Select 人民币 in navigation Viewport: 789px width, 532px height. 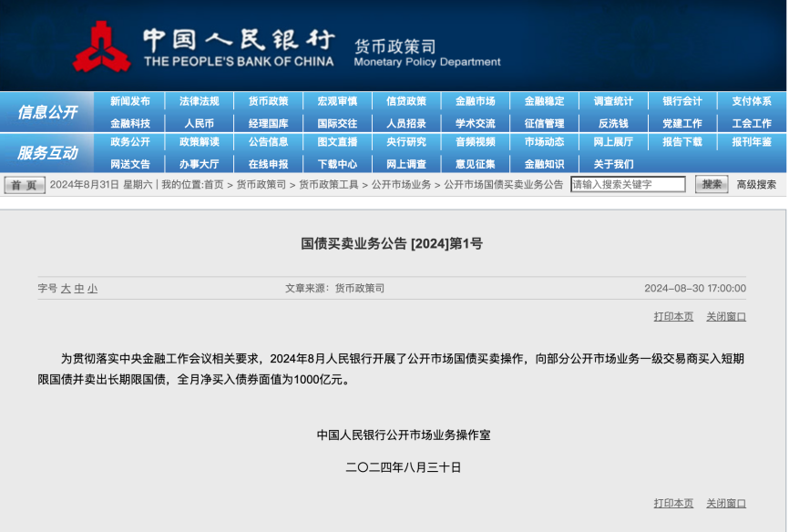[200, 123]
